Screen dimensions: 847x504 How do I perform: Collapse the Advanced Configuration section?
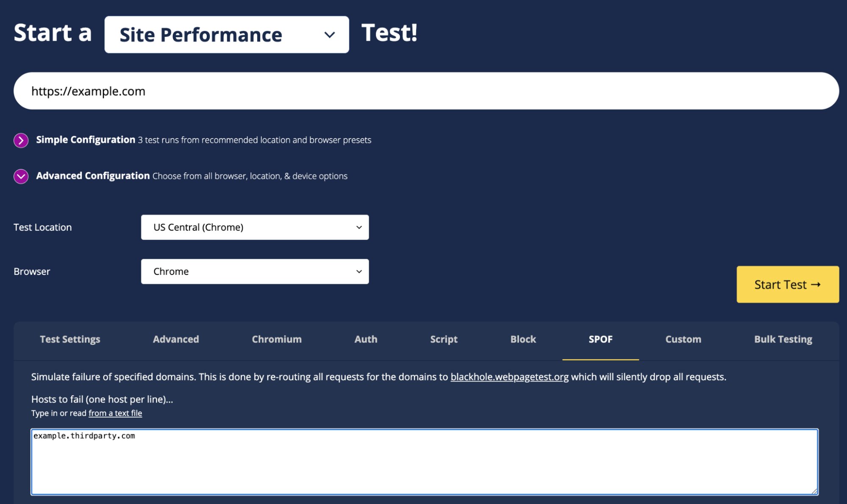click(92, 176)
